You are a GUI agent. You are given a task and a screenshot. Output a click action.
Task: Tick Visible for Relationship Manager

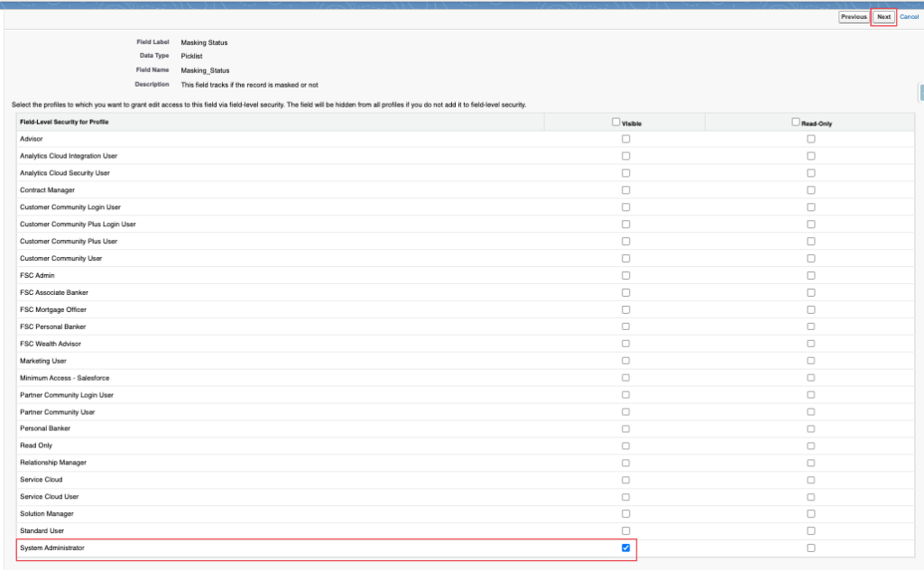[x=626, y=463]
